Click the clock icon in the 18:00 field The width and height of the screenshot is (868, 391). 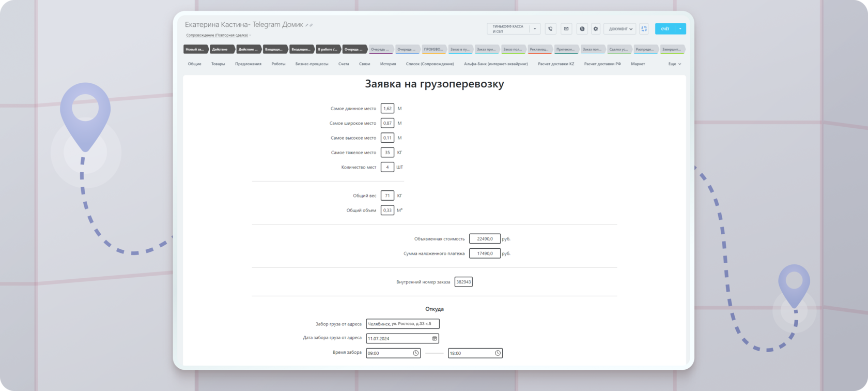[x=498, y=353]
